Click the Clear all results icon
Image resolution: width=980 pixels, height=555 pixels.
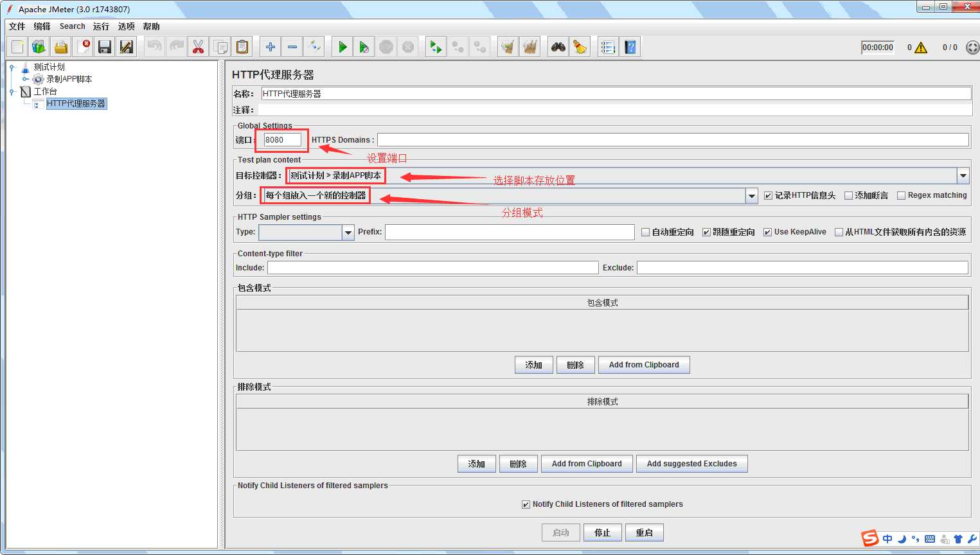tap(530, 47)
